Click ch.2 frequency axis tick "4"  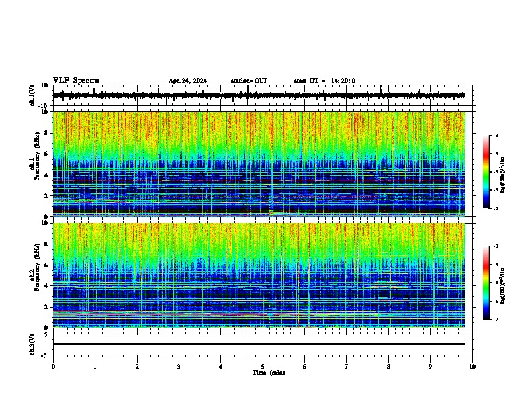pos(47,286)
